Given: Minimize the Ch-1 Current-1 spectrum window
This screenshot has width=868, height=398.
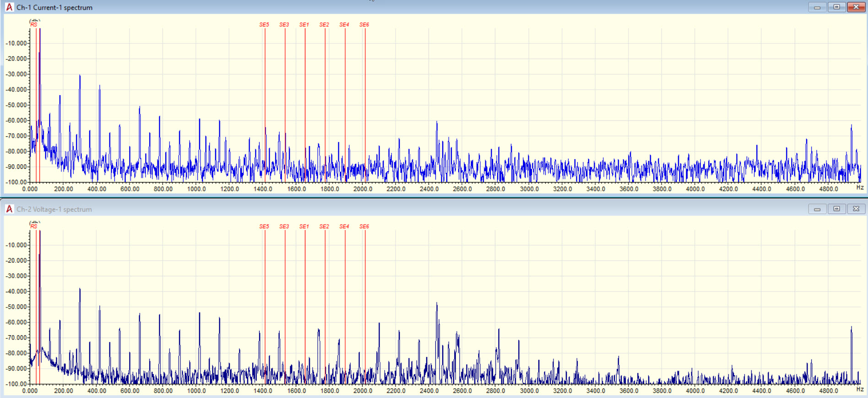Looking at the screenshot, I should [x=817, y=7].
